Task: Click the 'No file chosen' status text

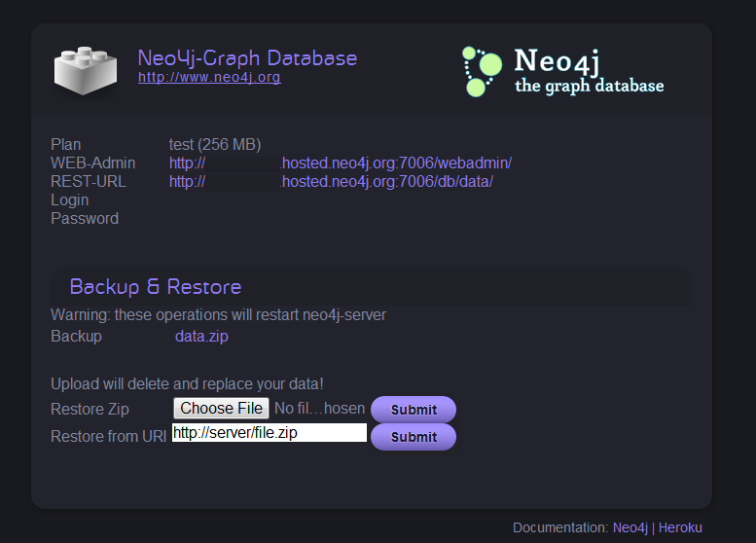Action: (319, 409)
